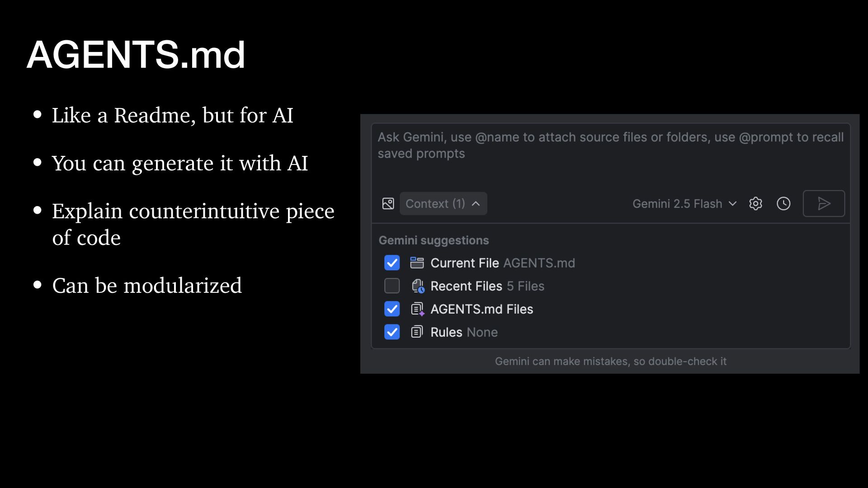Uncheck the AGENTS.md Files checkbox
The height and width of the screenshot is (488, 868).
[x=392, y=309]
